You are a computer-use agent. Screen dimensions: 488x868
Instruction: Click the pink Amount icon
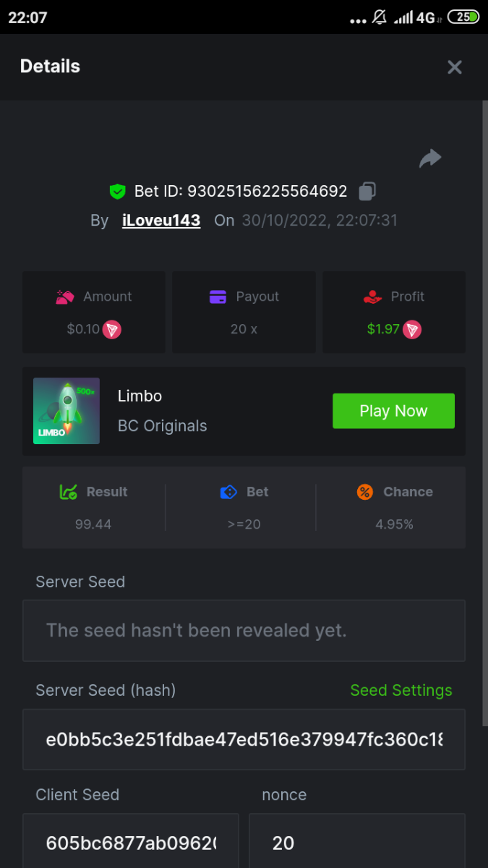(66, 297)
